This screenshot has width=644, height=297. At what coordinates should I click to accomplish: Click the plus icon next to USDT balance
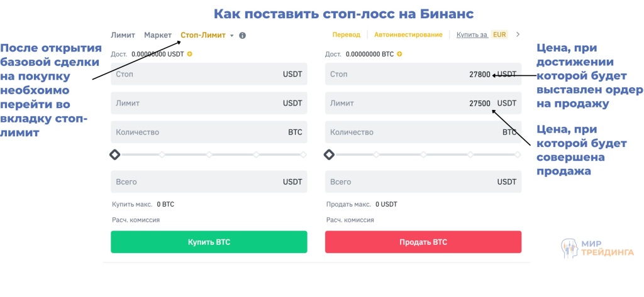(x=190, y=54)
